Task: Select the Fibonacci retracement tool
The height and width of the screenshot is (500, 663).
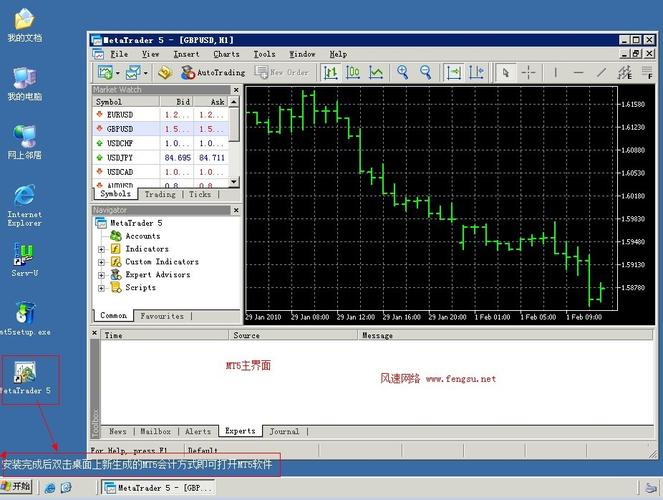Action: click(x=647, y=73)
